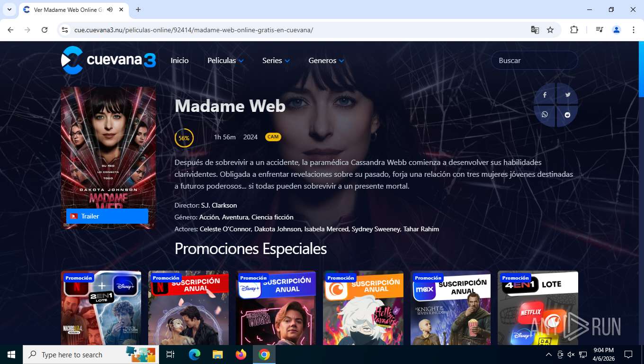
Task: Mute the tab audio speaker icon
Action: [x=110, y=9]
